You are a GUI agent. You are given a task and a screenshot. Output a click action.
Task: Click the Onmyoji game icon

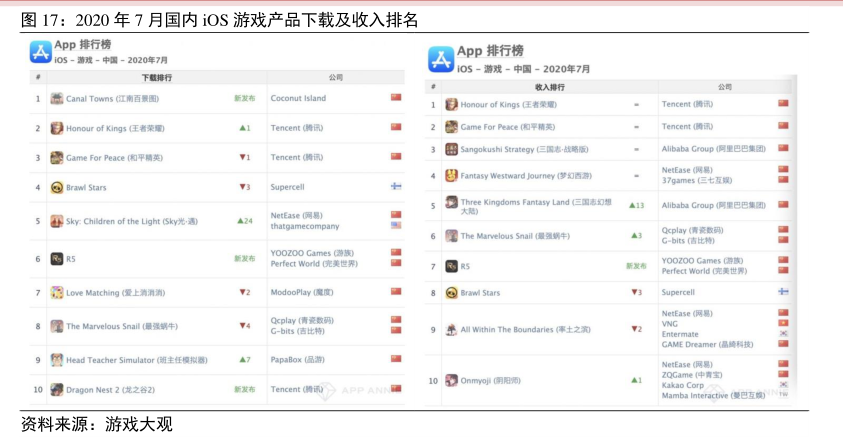(452, 380)
